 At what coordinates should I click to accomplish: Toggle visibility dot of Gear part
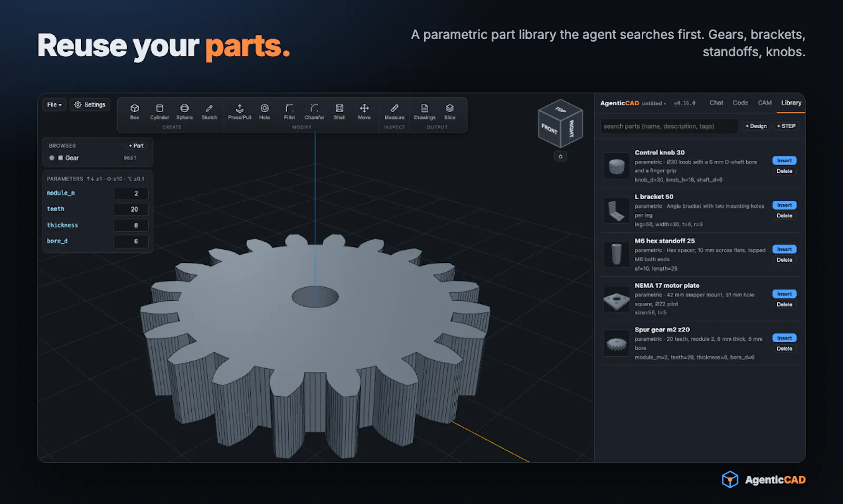tap(52, 158)
